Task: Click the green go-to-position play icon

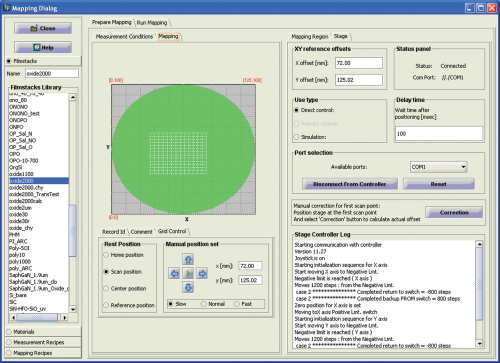Action: (188, 274)
